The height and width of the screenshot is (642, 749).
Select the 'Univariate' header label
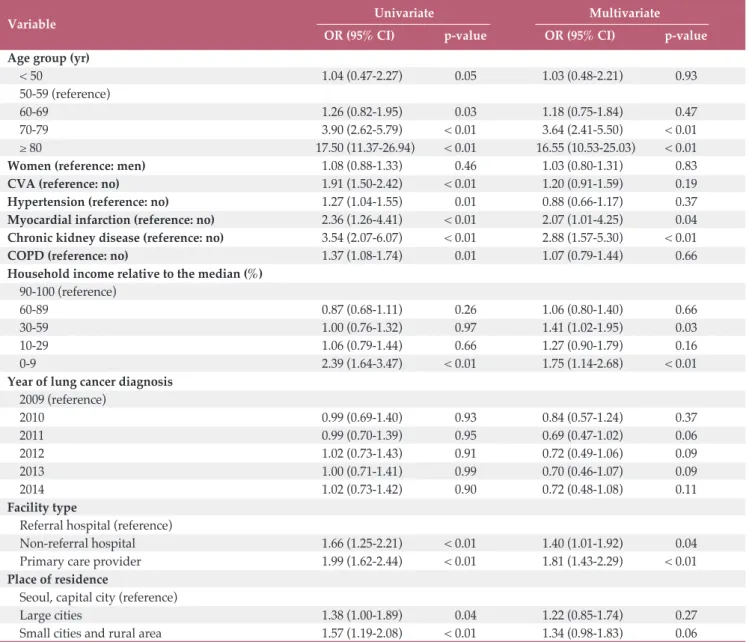[x=404, y=13]
